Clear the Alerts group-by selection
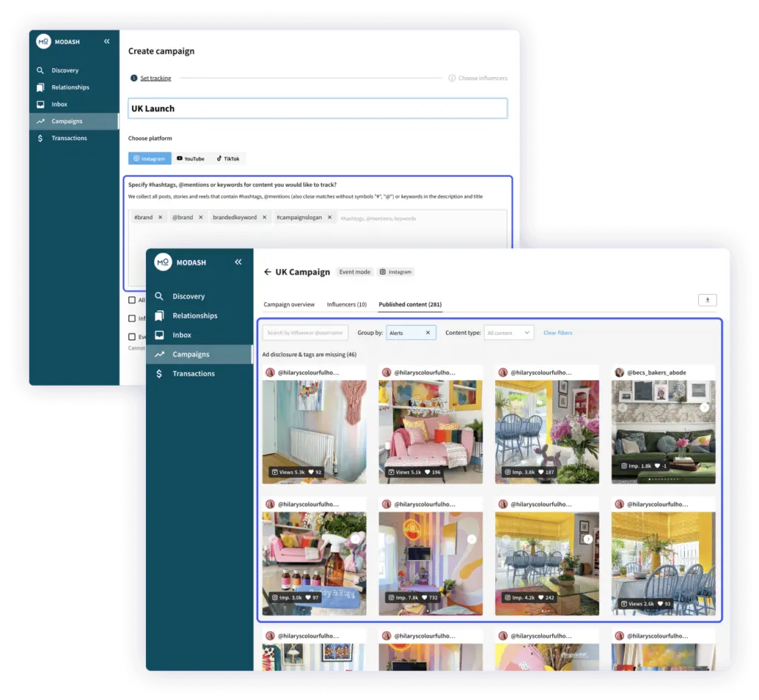The image size is (759, 700). click(x=428, y=333)
